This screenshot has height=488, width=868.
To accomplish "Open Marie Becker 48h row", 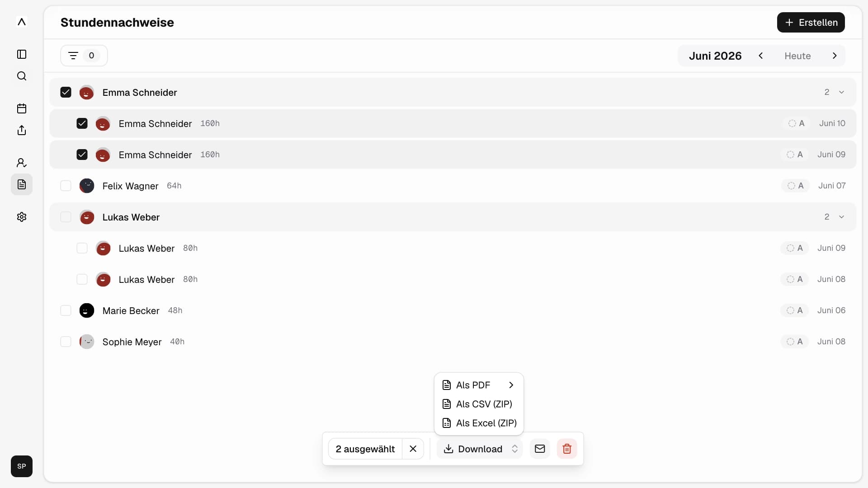I will pos(453,310).
